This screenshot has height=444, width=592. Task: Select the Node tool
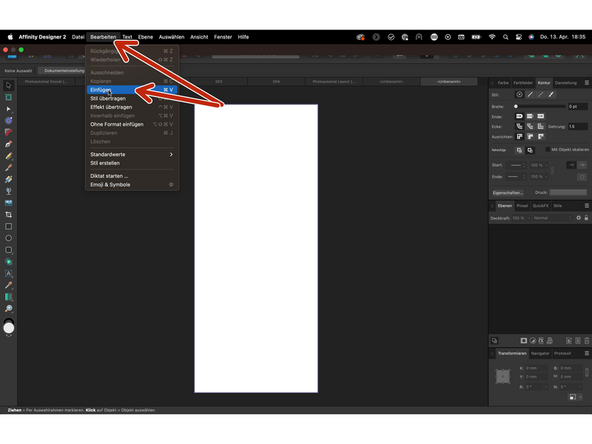(8, 109)
